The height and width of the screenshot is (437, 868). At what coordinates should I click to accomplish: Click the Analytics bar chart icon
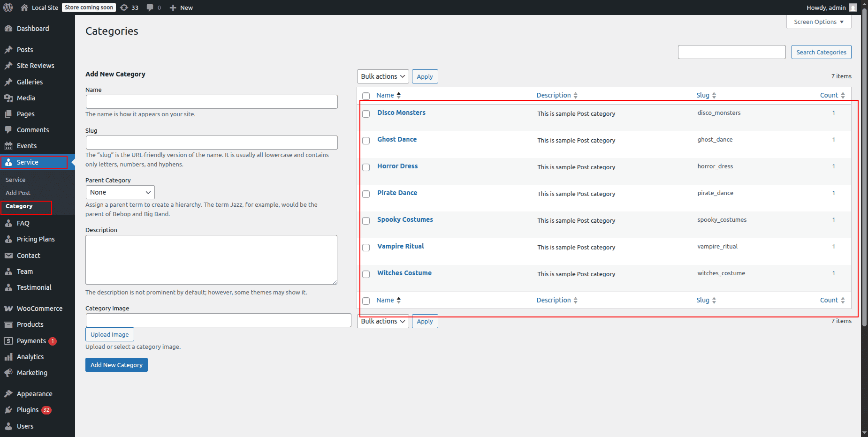[x=8, y=357]
